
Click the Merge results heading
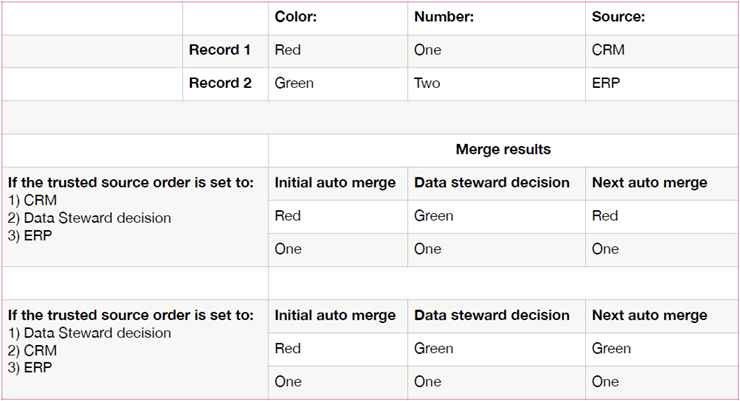coord(503,150)
